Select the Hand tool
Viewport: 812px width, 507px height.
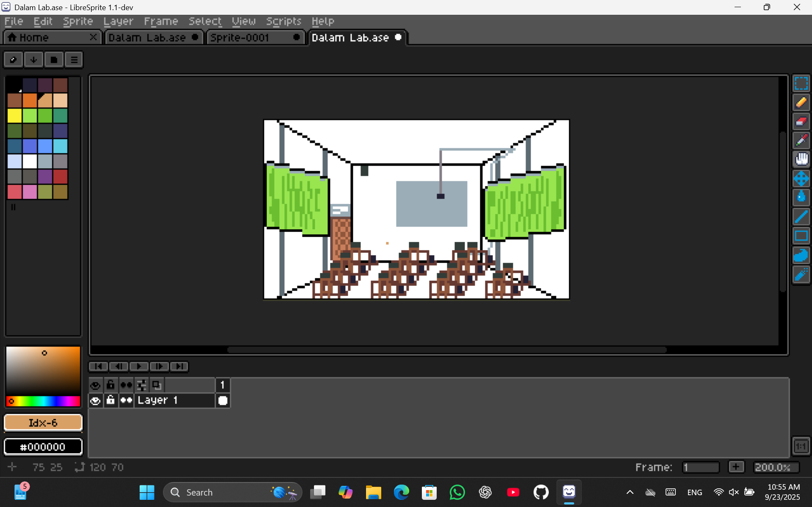pos(801,159)
